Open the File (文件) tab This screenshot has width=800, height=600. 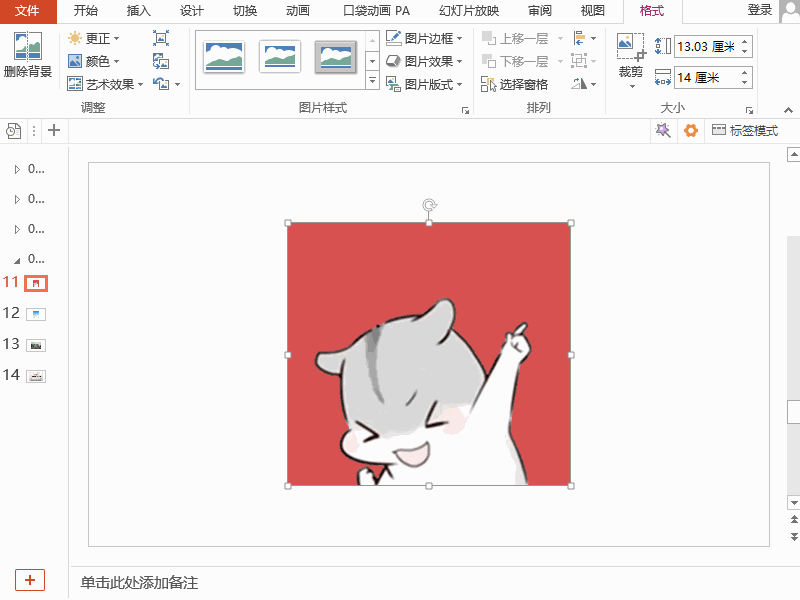pyautogui.click(x=28, y=11)
